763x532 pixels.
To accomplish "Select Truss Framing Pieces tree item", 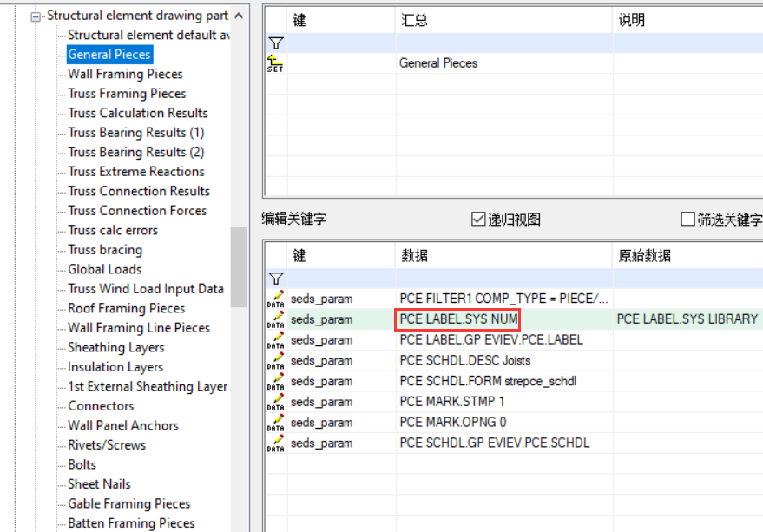I will point(127,94).
